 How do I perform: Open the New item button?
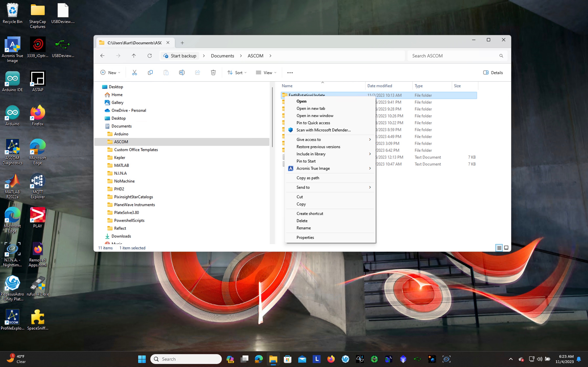[110, 73]
